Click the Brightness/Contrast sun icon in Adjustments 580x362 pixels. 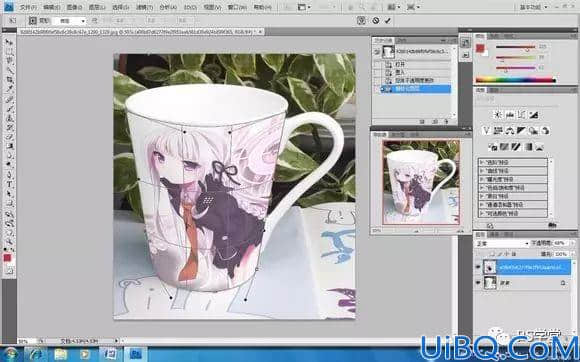[498, 115]
